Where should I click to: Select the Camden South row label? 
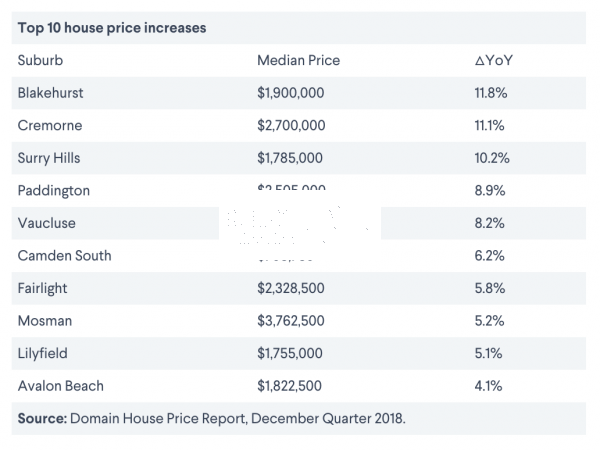tap(64, 255)
